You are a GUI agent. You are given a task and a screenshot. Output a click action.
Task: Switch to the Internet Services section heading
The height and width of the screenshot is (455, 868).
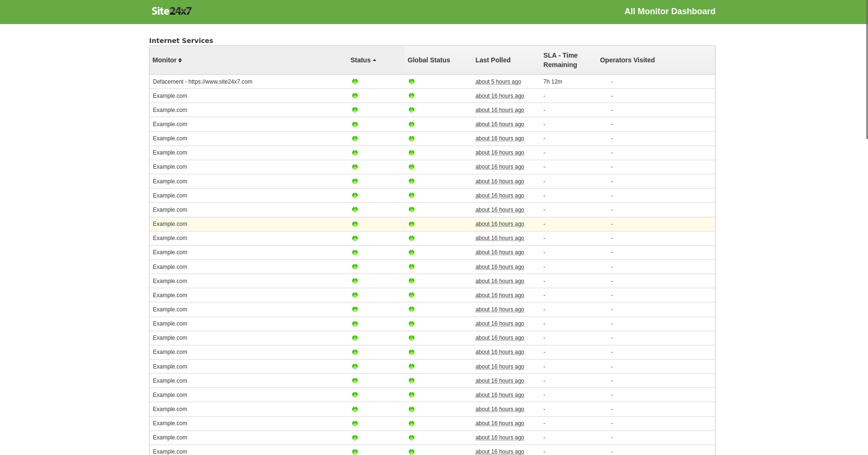[181, 41]
